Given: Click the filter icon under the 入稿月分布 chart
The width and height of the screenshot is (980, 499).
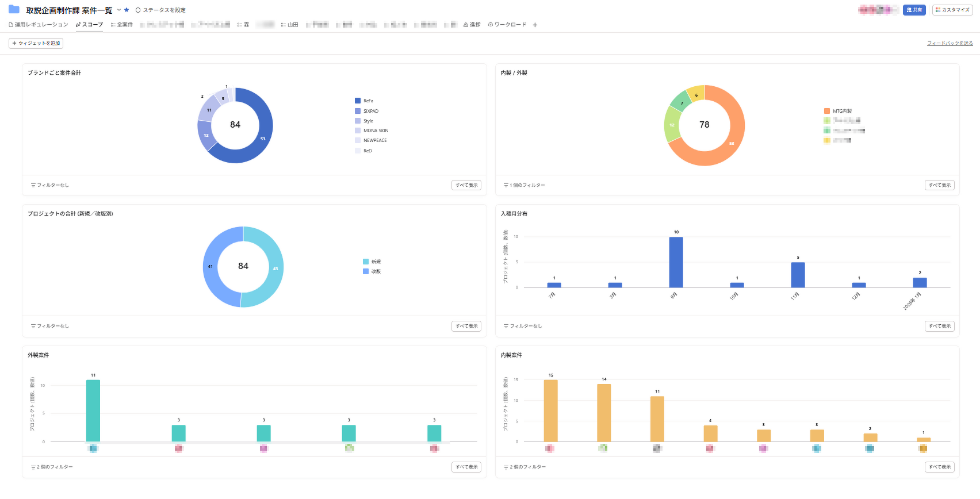Looking at the screenshot, I should coord(506,326).
